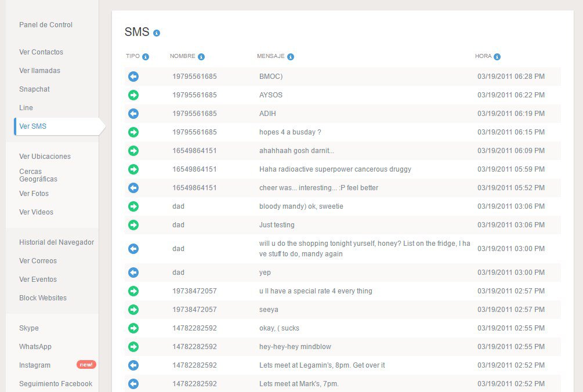
Task: Open Panel de Control in the sidebar
Action: pyautogui.click(x=46, y=25)
